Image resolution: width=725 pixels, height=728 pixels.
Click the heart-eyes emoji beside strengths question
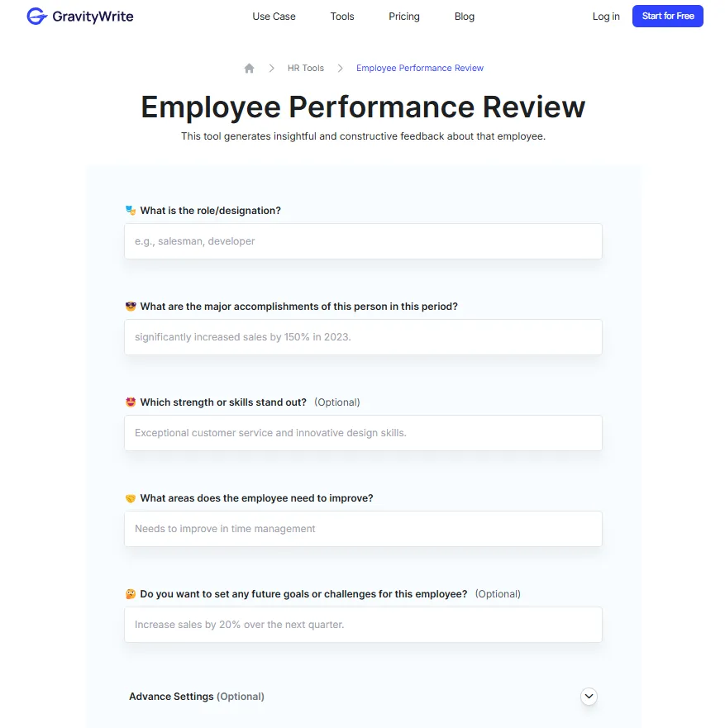(x=131, y=402)
